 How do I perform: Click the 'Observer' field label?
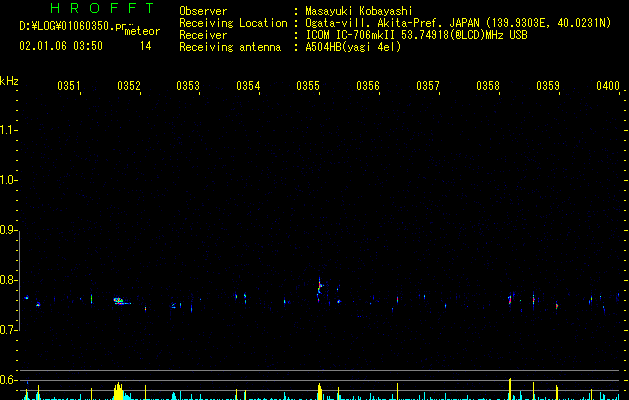203,11
